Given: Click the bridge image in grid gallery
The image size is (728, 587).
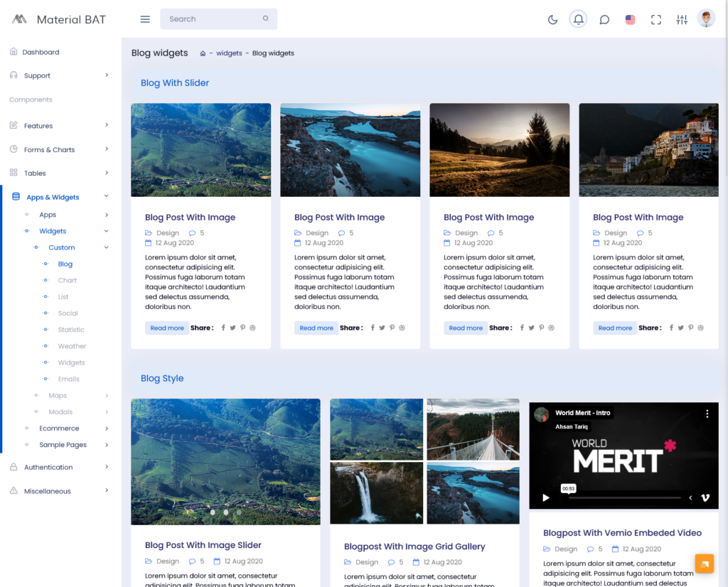Looking at the screenshot, I should click(x=473, y=429).
